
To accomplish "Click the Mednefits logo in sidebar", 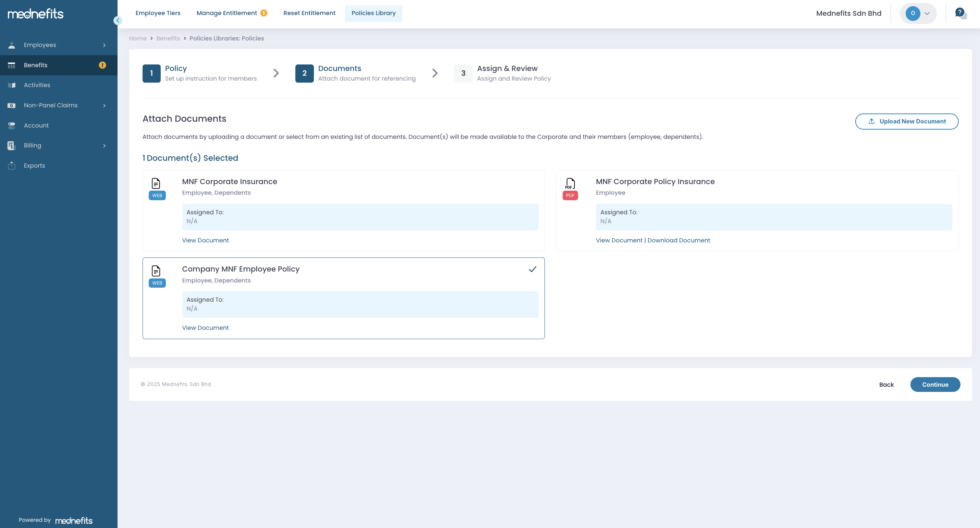I will tap(35, 14).
